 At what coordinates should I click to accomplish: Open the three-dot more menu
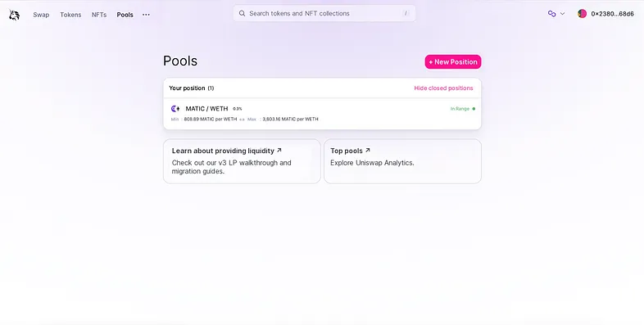click(x=146, y=15)
